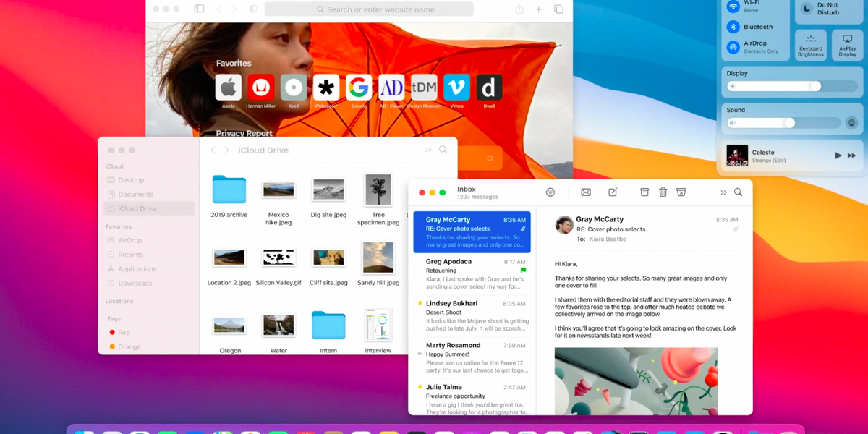
Task: Toggle Do Not Disturb
Action: click(x=808, y=9)
